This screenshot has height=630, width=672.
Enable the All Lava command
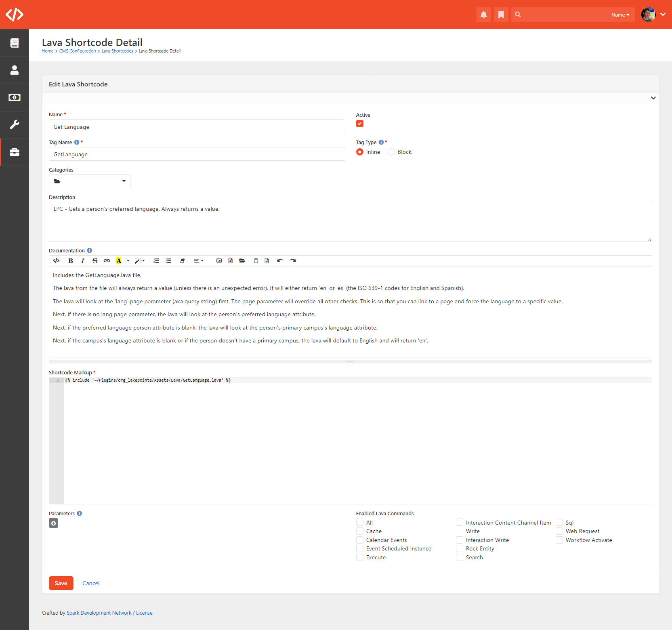tap(360, 523)
